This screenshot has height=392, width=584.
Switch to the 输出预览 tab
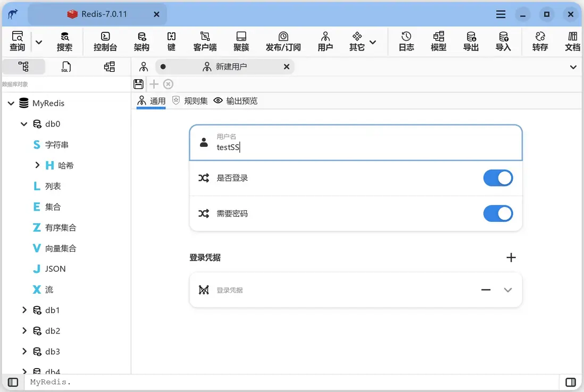tap(236, 101)
